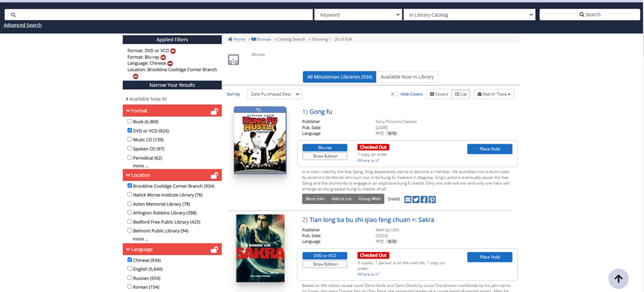
Task: Collapse the Language facet header
Action: 172,249
